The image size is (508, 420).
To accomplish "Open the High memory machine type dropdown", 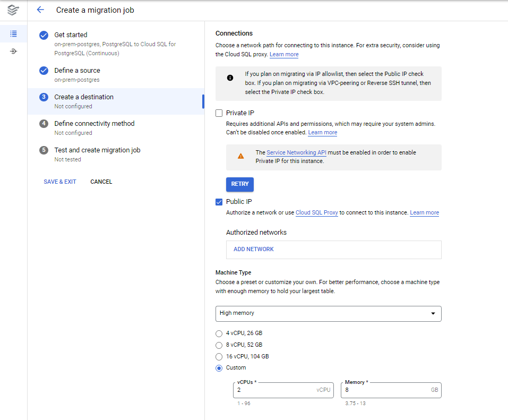I will pyautogui.click(x=328, y=314).
